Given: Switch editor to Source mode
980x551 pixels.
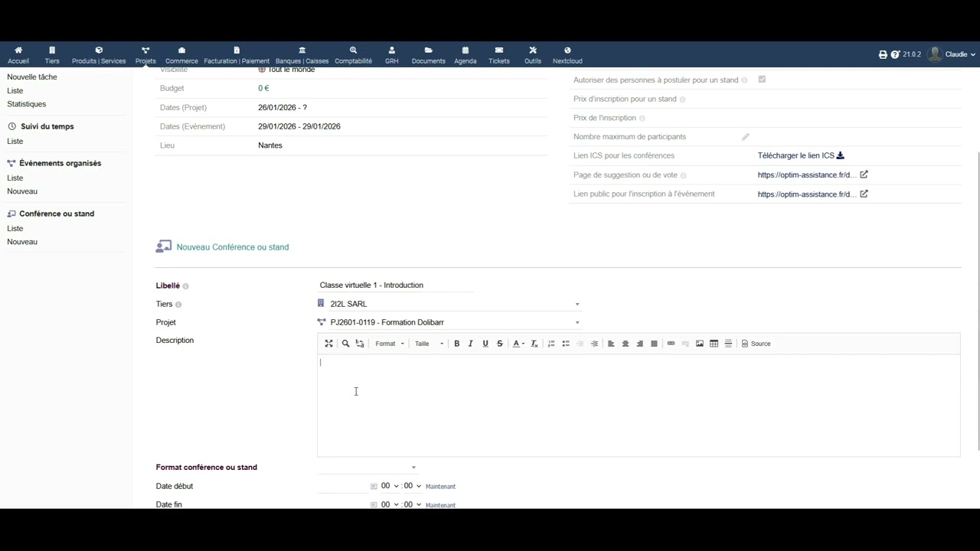Looking at the screenshot, I should point(756,344).
